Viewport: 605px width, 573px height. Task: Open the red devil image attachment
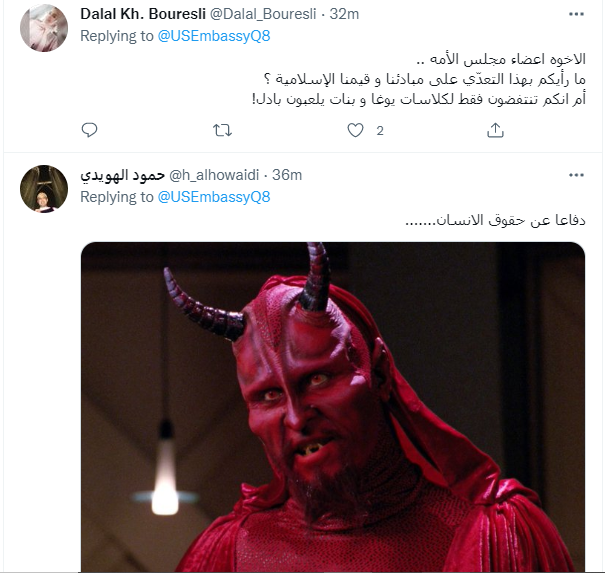coord(333,407)
